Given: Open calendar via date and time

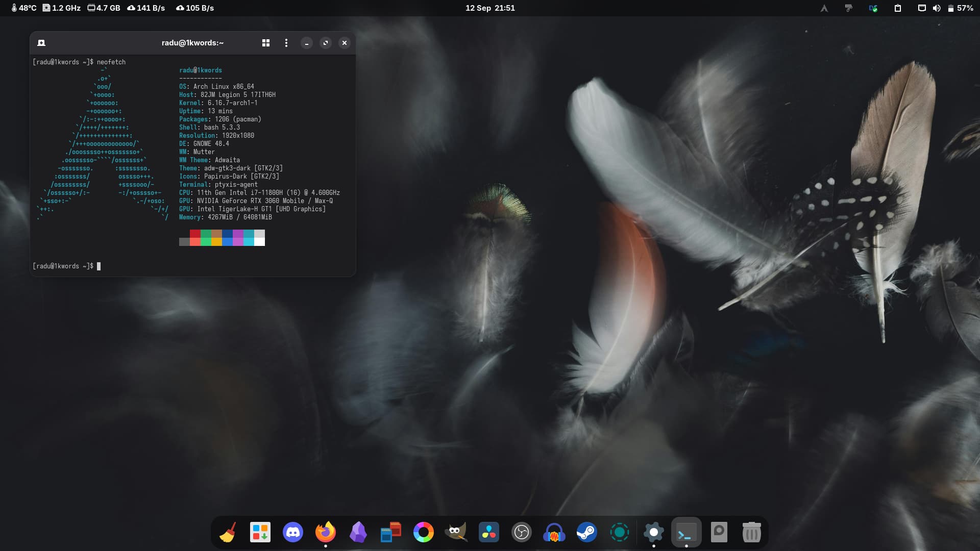Looking at the screenshot, I should [x=490, y=8].
